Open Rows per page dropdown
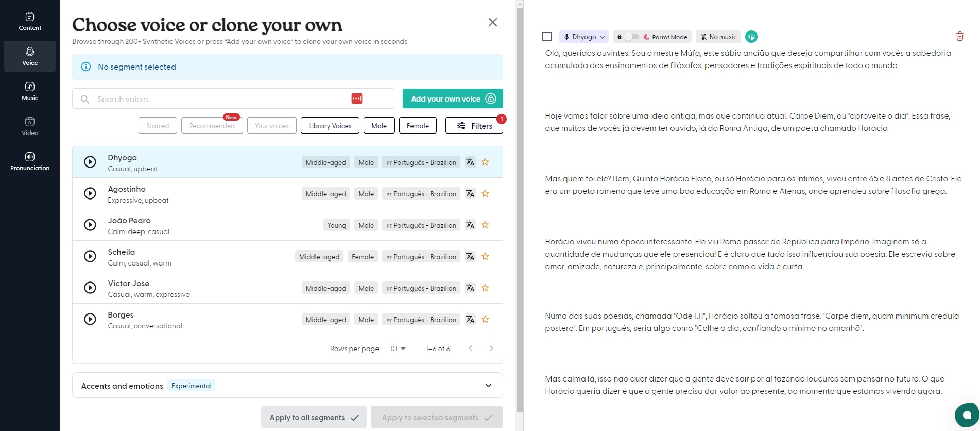The image size is (980, 431). click(398, 349)
